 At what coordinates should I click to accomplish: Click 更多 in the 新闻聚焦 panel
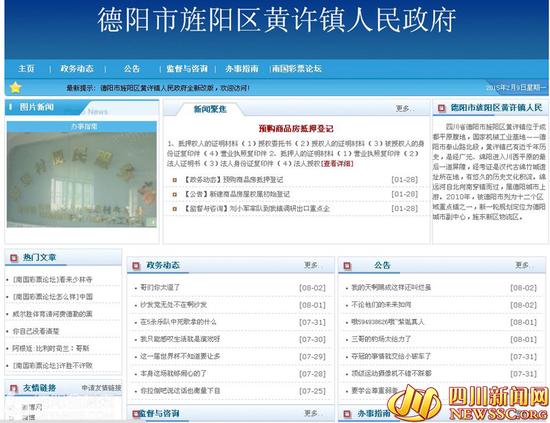[x=402, y=108]
